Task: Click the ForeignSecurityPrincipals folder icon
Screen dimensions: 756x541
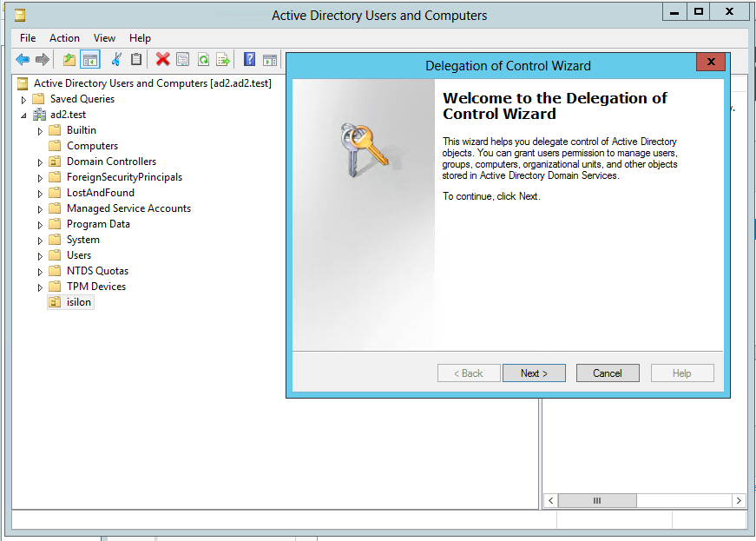Action: tap(55, 177)
